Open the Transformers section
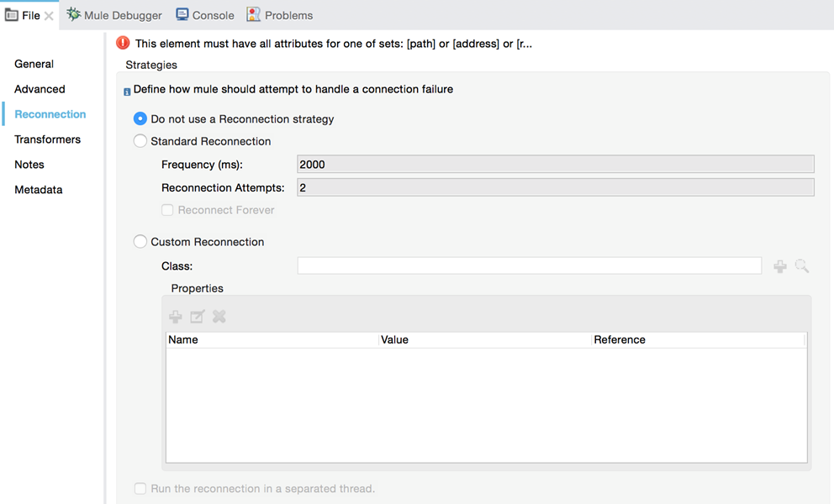This screenshot has height=504, width=834. pos(47,139)
